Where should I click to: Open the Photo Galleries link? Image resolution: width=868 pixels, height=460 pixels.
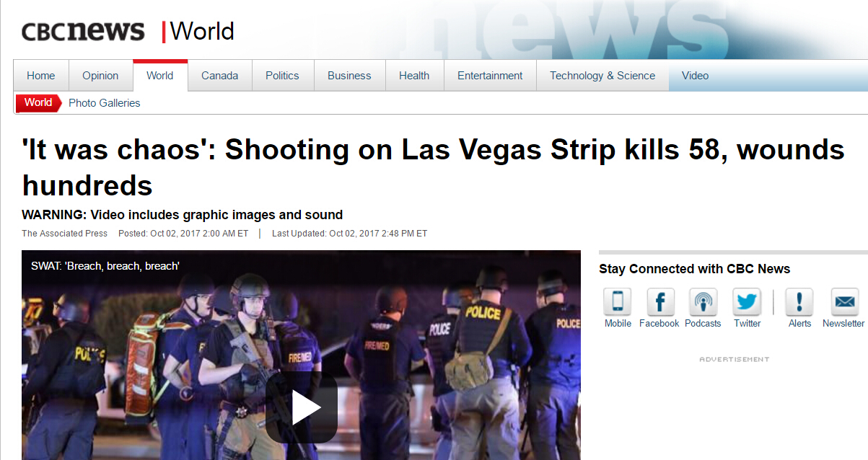click(105, 103)
